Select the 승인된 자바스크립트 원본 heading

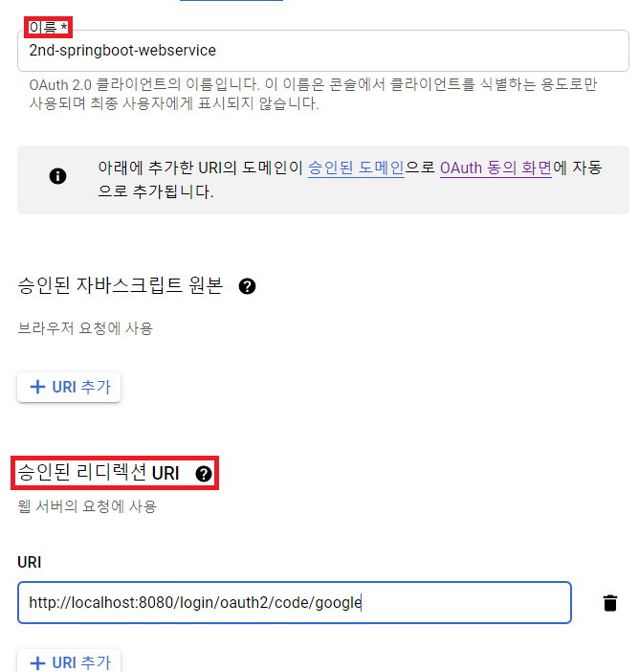[121, 285]
